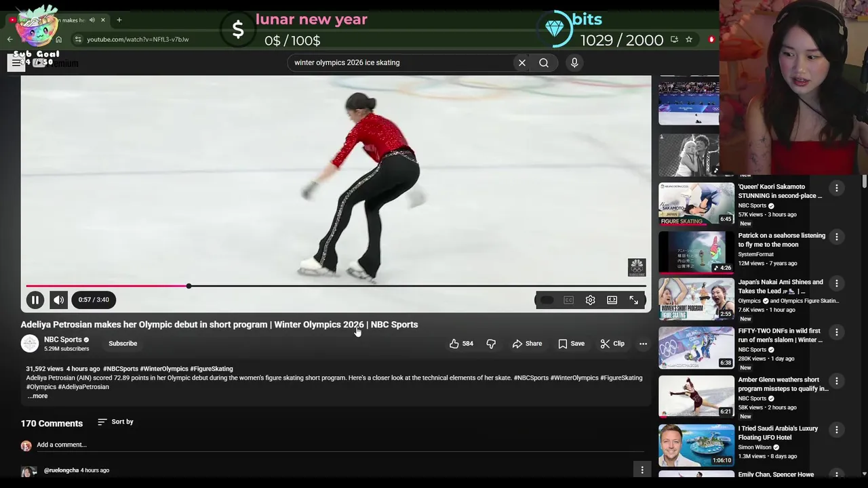
Task: Like the video (584 likes)
Action: click(x=461, y=344)
